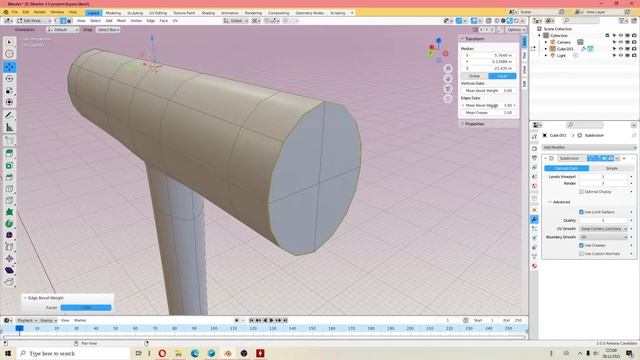This screenshot has width=640, height=360.
Task: Click the viewport zoom magnifier gizmo
Action: [x=448, y=69]
